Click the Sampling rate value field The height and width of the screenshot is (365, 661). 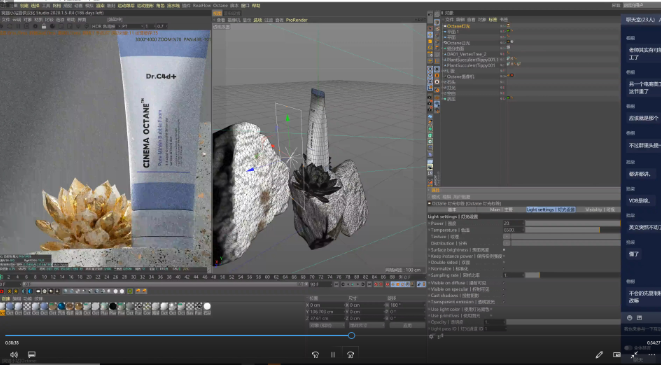pos(513,275)
